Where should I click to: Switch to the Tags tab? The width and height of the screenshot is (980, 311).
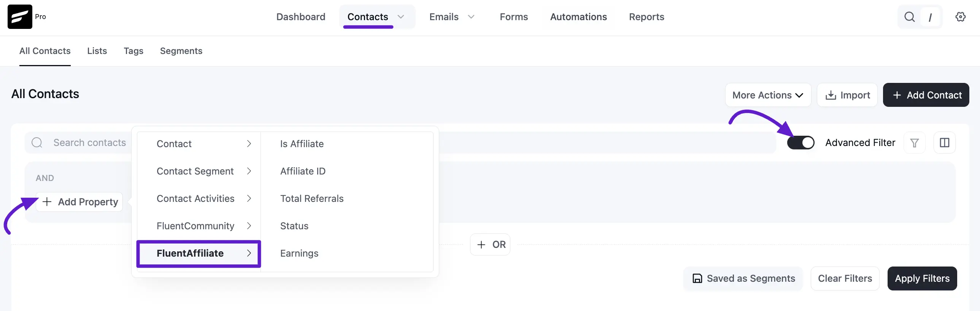[133, 51]
